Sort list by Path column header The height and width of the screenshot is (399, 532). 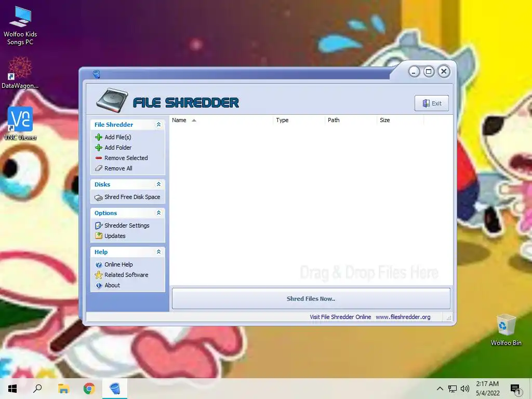[351, 120]
